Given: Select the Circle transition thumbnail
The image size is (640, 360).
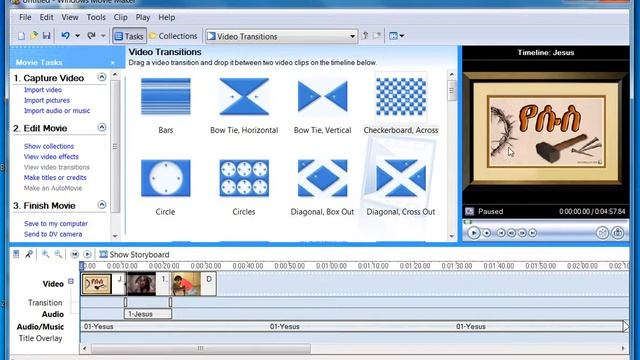Looking at the screenshot, I should click(x=166, y=178).
